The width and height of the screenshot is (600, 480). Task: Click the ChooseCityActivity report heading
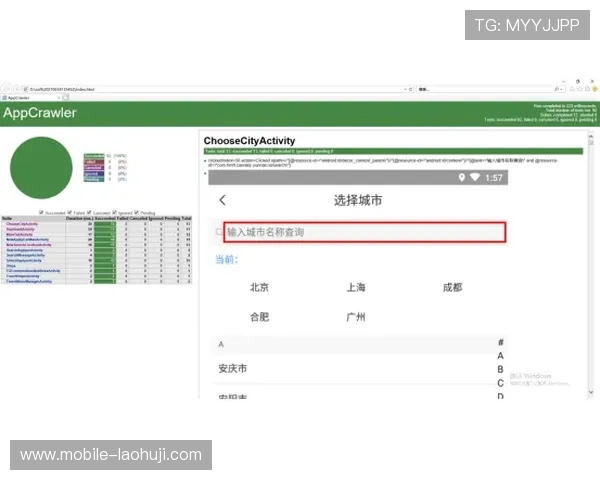tap(249, 141)
